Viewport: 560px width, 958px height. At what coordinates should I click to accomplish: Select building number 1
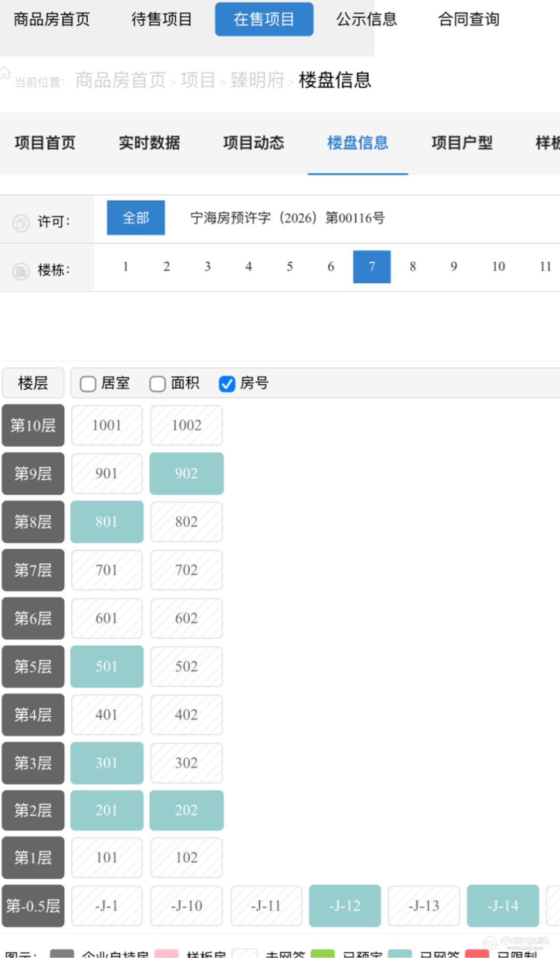click(125, 267)
